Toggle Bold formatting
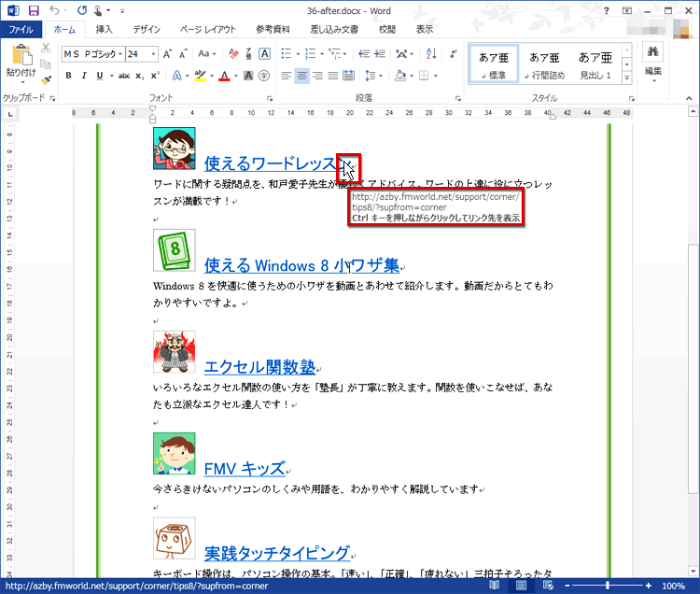The width and height of the screenshot is (700, 594). tap(68, 76)
